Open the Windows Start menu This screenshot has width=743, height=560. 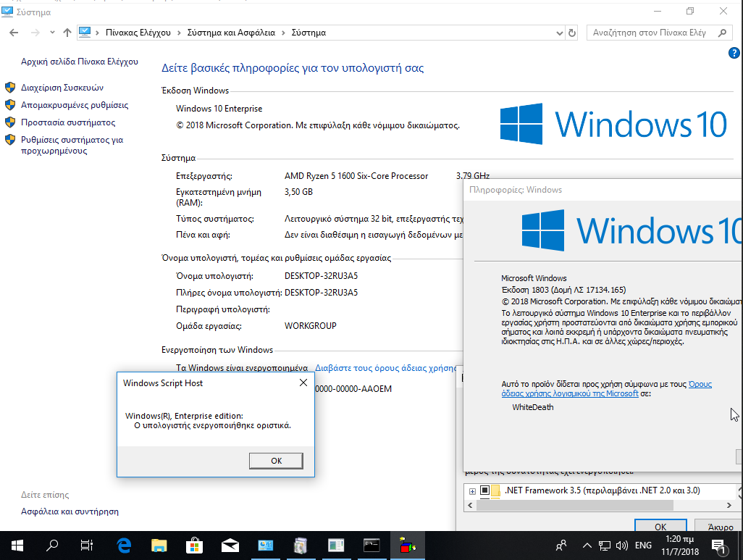(17, 546)
